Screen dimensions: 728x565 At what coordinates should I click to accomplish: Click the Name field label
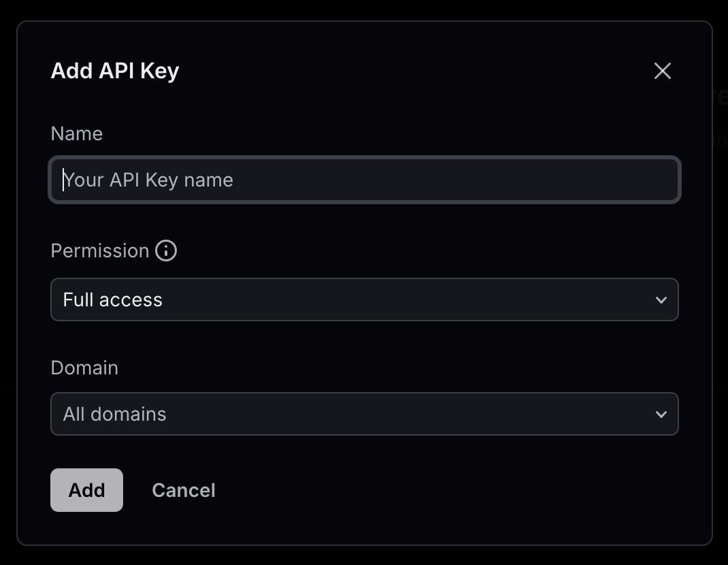coord(77,134)
